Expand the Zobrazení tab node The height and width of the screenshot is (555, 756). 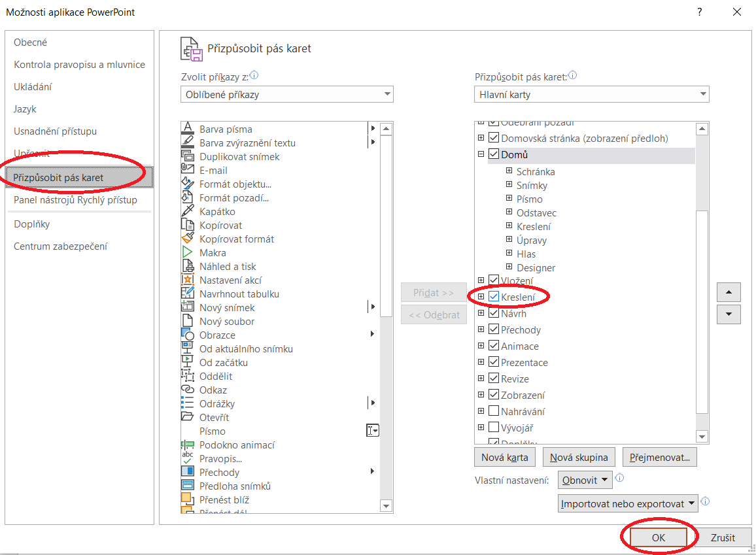[x=481, y=395]
